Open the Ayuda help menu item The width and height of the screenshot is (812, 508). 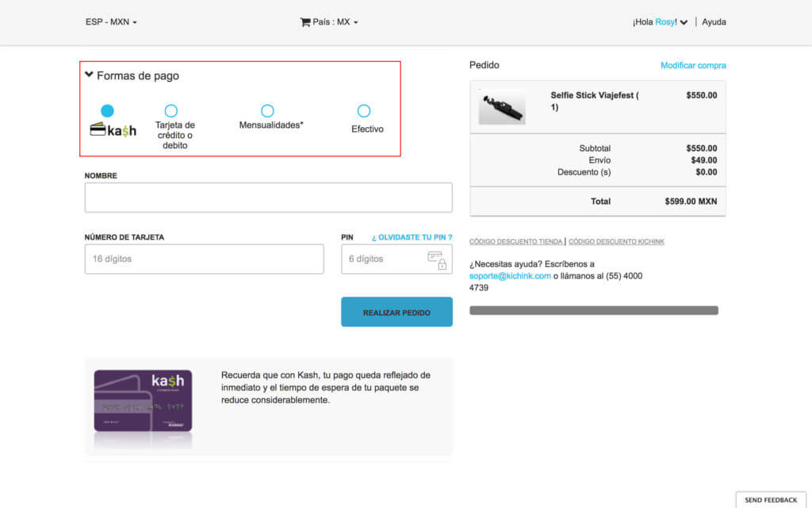pyautogui.click(x=714, y=21)
